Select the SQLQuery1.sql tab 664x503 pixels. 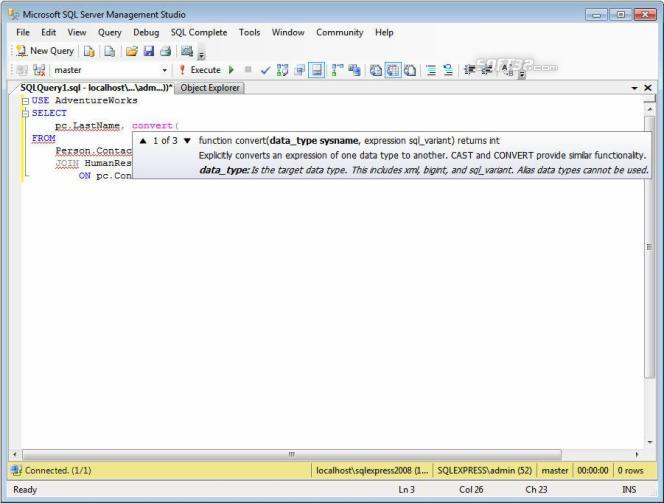96,88
